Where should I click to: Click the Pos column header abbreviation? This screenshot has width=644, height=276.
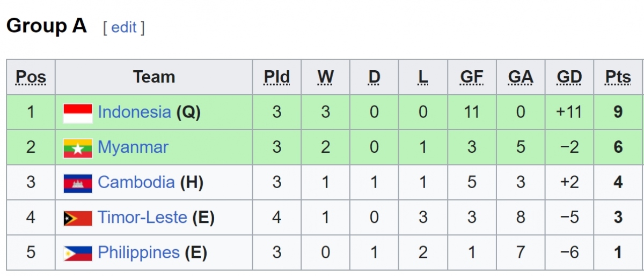(x=31, y=78)
